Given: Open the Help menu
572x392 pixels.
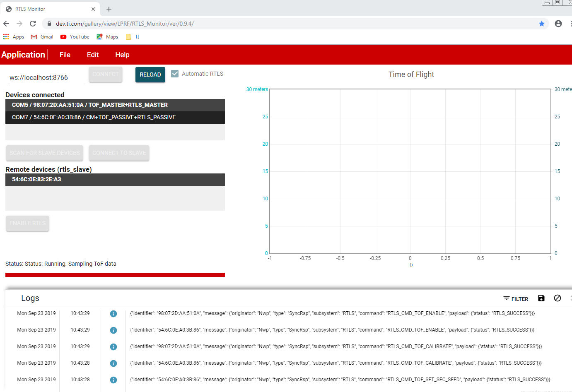Looking at the screenshot, I should pos(122,54).
